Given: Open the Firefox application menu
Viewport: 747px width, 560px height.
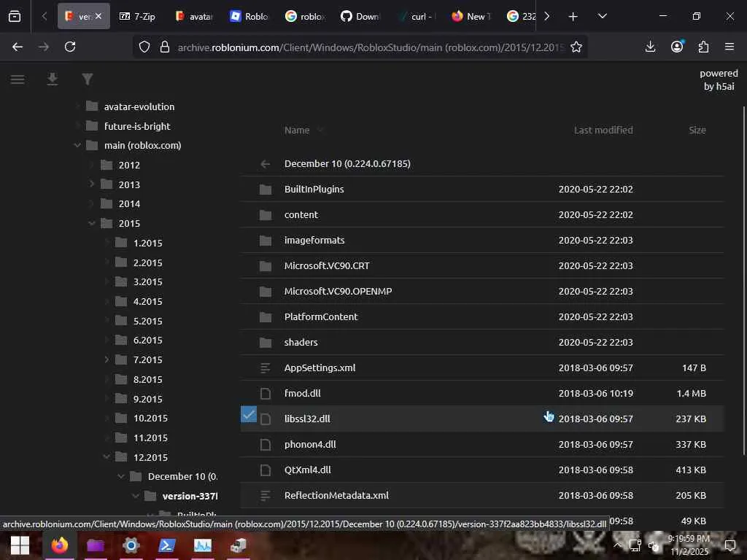Looking at the screenshot, I should point(729,47).
